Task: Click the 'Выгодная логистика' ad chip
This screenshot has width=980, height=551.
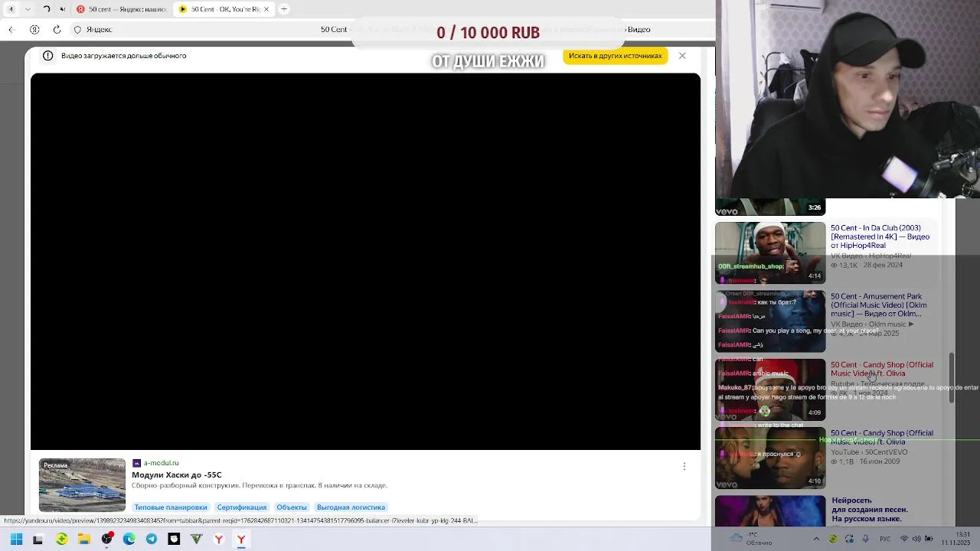Action: (x=351, y=507)
